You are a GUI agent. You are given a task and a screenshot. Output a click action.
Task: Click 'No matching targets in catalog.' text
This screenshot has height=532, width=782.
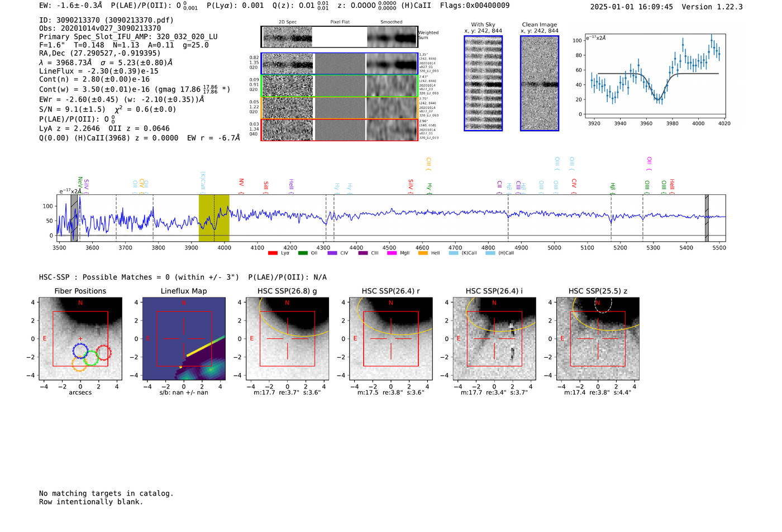(x=106, y=493)
